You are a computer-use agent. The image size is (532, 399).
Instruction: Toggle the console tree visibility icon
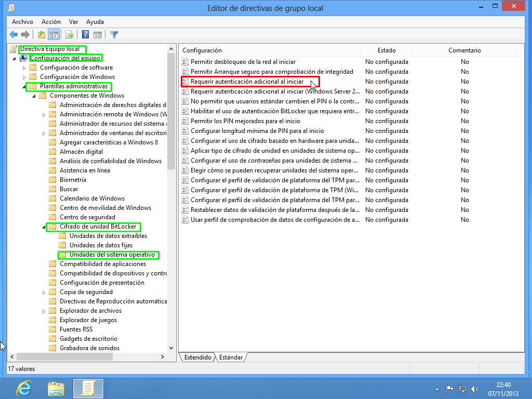click(x=54, y=34)
